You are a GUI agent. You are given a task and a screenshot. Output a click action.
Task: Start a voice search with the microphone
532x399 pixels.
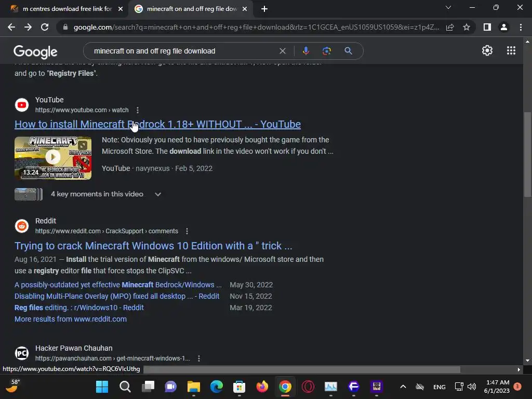305,51
